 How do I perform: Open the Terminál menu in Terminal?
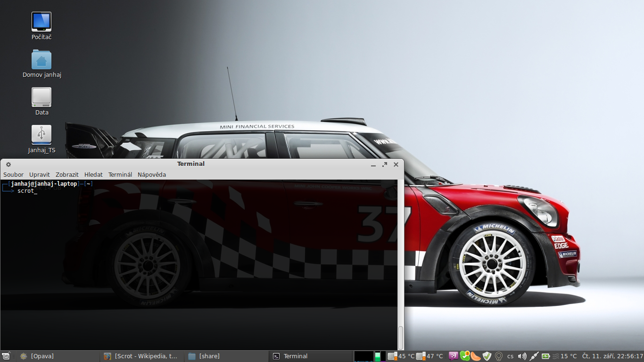coord(120,174)
